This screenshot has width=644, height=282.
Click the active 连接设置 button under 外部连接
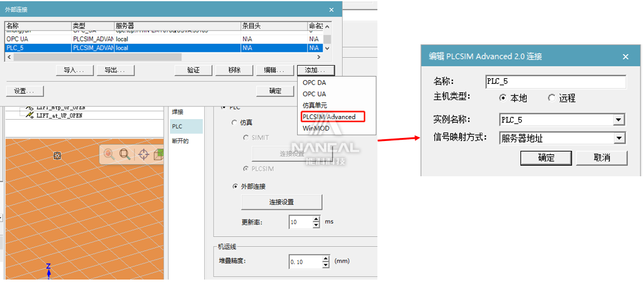click(x=281, y=202)
